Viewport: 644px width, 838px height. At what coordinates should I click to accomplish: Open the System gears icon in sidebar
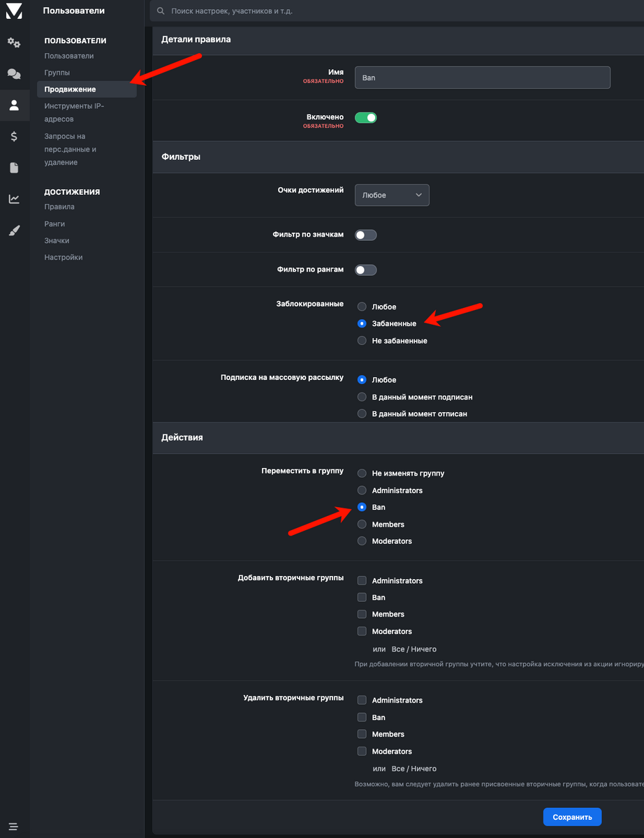point(14,43)
